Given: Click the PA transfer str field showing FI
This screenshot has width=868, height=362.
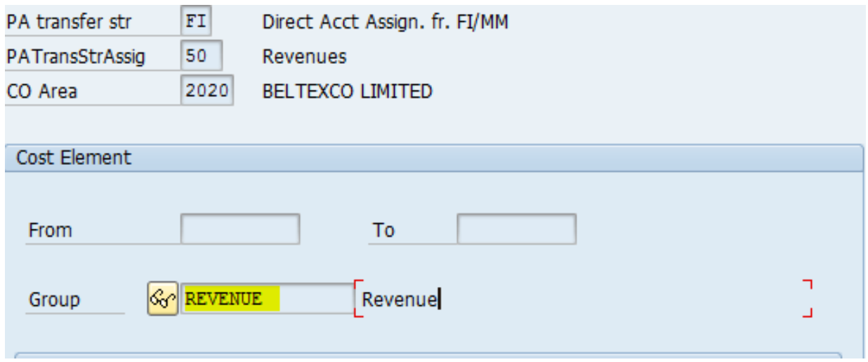Looking at the screenshot, I should (x=196, y=22).
